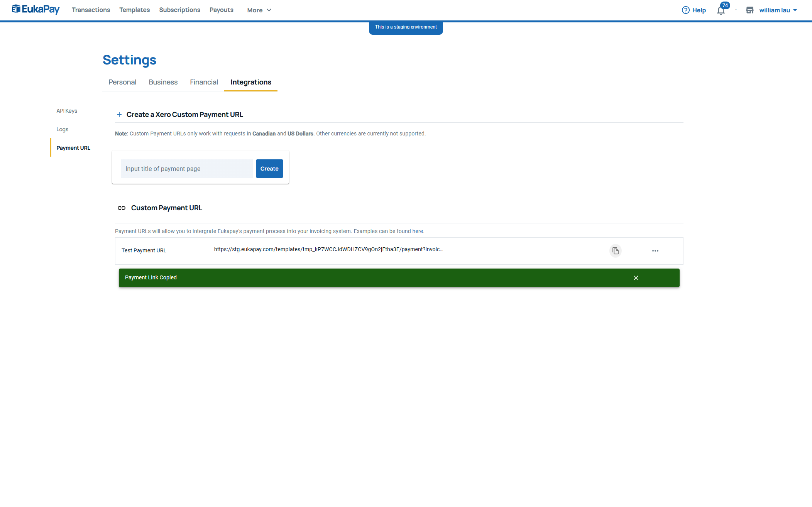Open more options for Test Payment URL
The width and height of the screenshot is (812, 507).
pyautogui.click(x=655, y=251)
